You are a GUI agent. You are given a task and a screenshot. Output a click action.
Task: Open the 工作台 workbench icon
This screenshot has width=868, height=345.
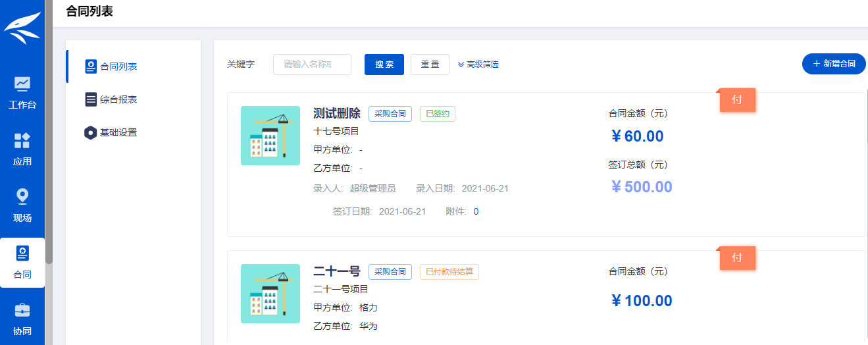point(22,84)
